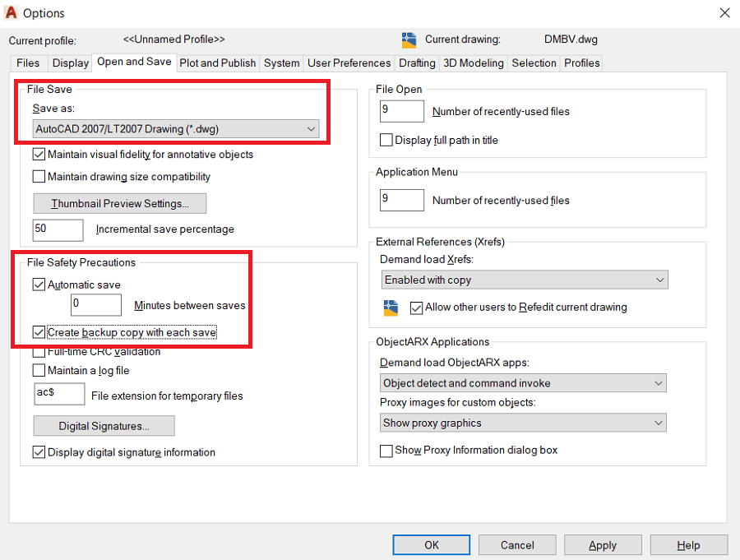Open the Demand load Xrefs dropdown
The width and height of the screenshot is (740, 560).
(x=525, y=280)
